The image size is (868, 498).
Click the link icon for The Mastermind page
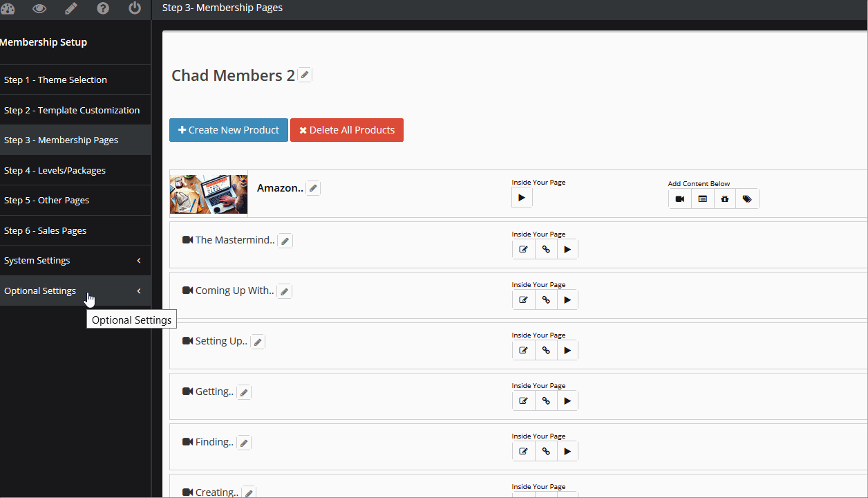click(545, 249)
